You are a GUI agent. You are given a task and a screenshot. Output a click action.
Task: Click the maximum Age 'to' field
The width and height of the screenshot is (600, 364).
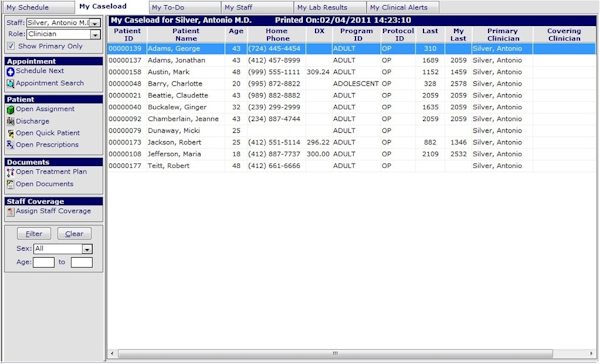click(82, 263)
